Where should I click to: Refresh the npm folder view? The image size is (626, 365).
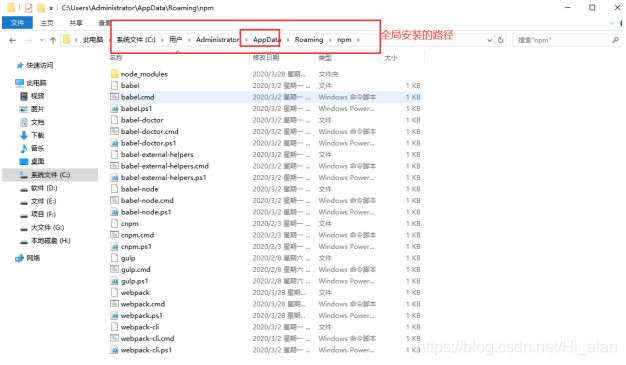501,40
